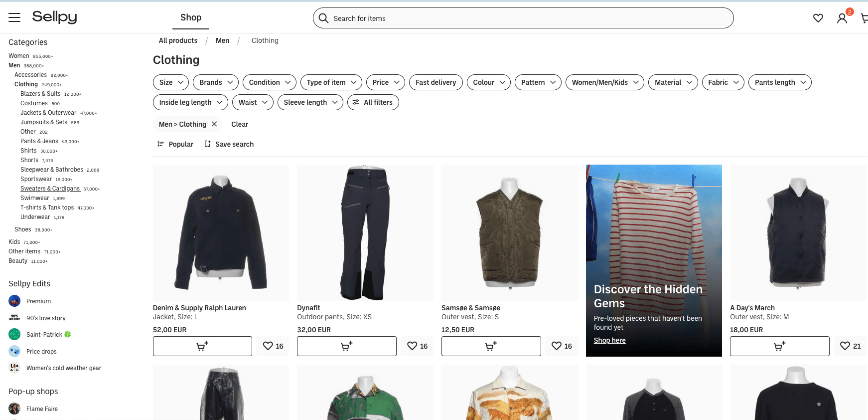Remove the Men > Clothing filter chip
This screenshot has height=420, width=868.
pos(214,124)
